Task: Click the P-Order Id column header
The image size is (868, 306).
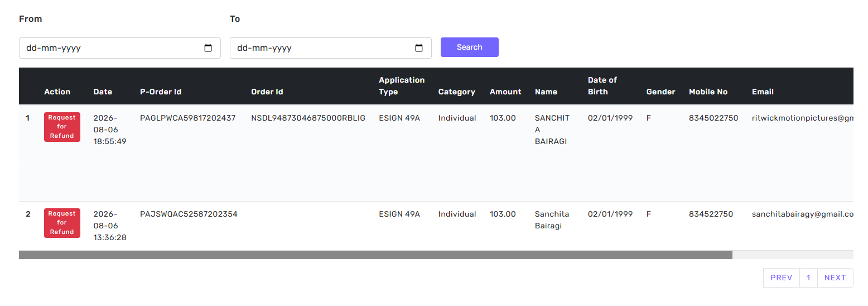Action: coord(161,92)
